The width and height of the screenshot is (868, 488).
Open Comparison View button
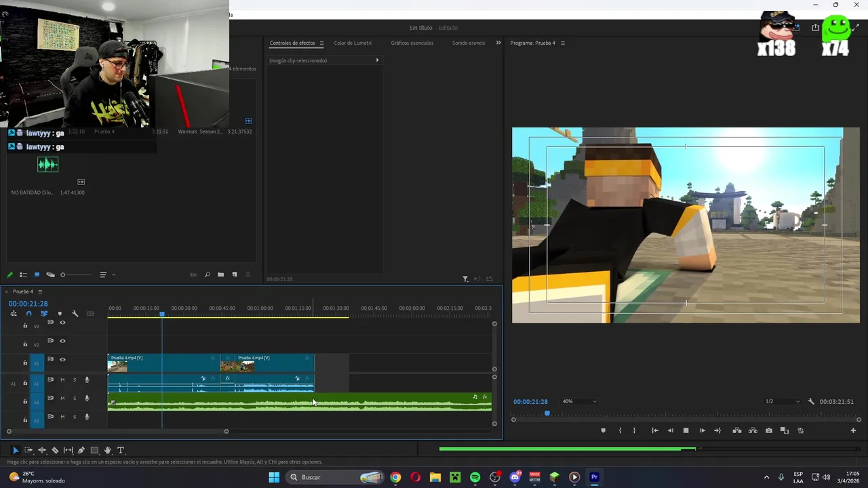click(x=785, y=430)
